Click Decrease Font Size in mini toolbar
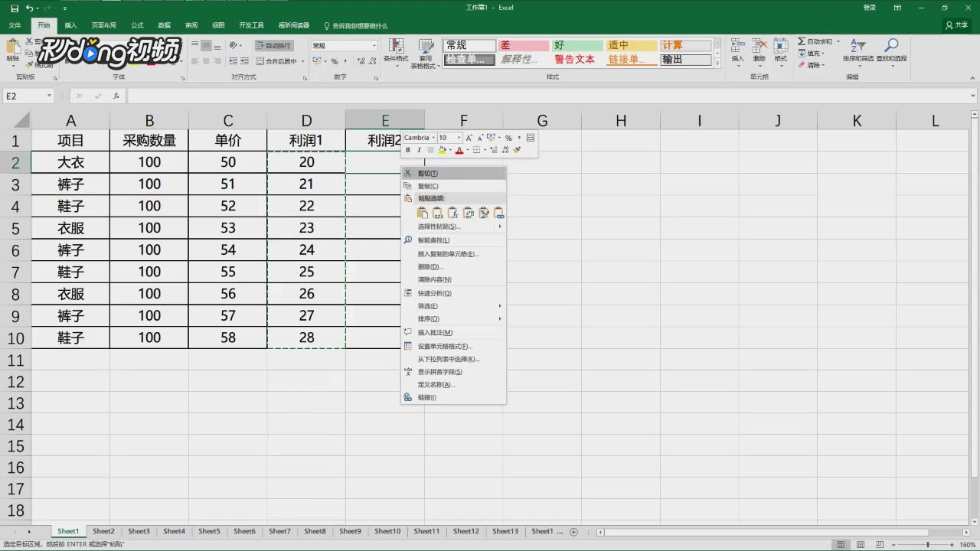The height and width of the screenshot is (551, 980). (480, 138)
